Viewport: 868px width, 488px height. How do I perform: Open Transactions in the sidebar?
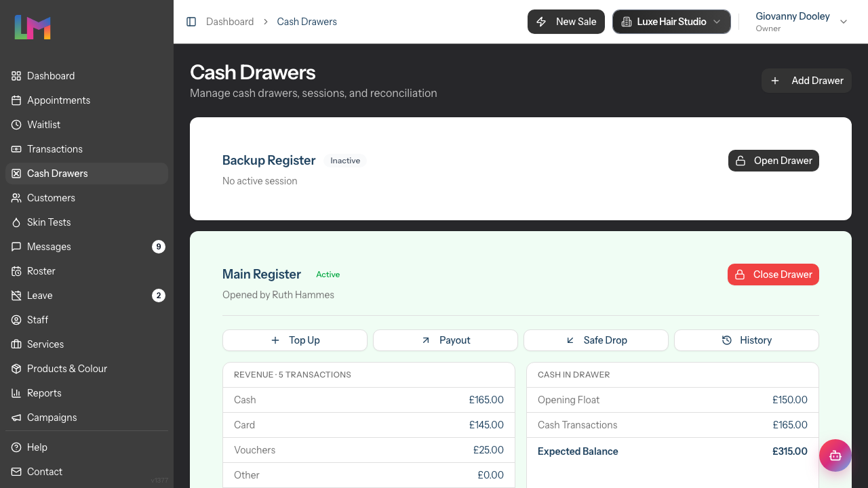(x=87, y=149)
